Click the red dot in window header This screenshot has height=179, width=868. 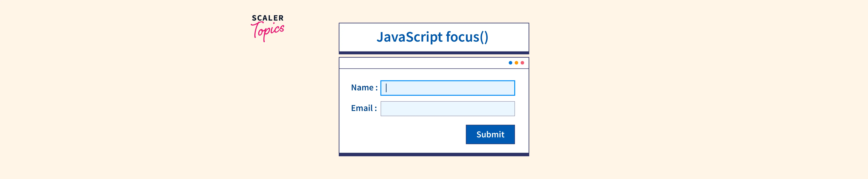(522, 63)
